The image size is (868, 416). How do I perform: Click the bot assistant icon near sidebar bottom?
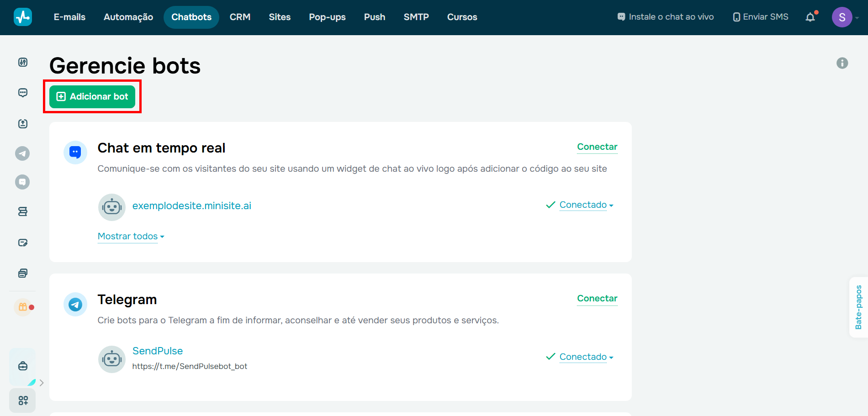(x=22, y=367)
